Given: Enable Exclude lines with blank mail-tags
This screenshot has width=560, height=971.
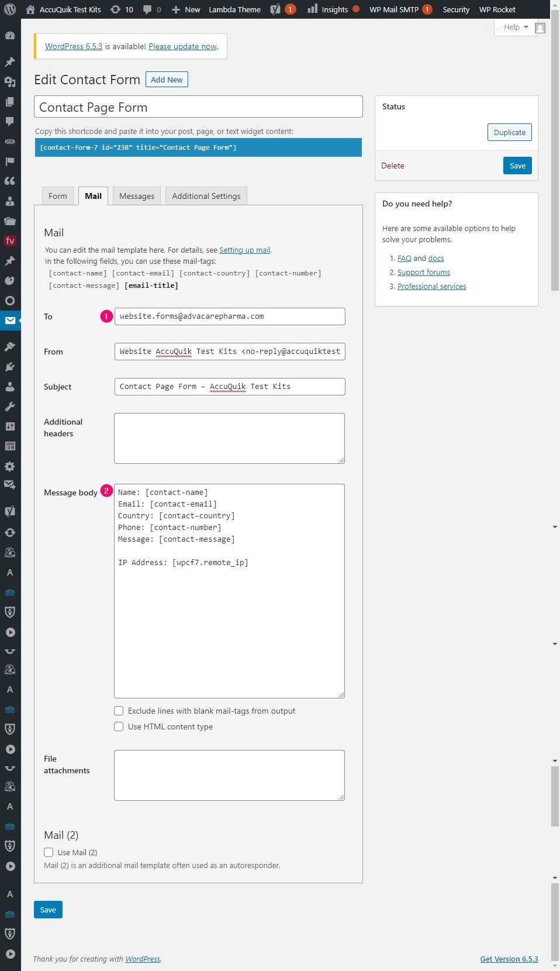Looking at the screenshot, I should (x=119, y=711).
